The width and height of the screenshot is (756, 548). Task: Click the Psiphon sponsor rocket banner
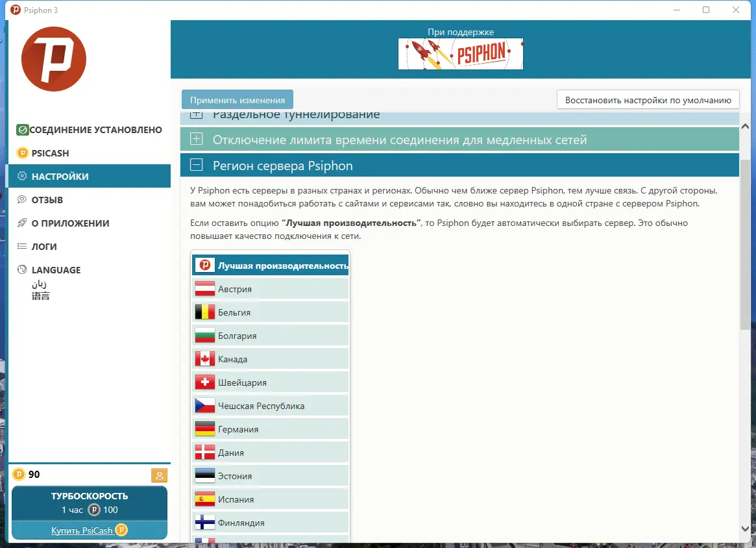pyautogui.click(x=461, y=53)
